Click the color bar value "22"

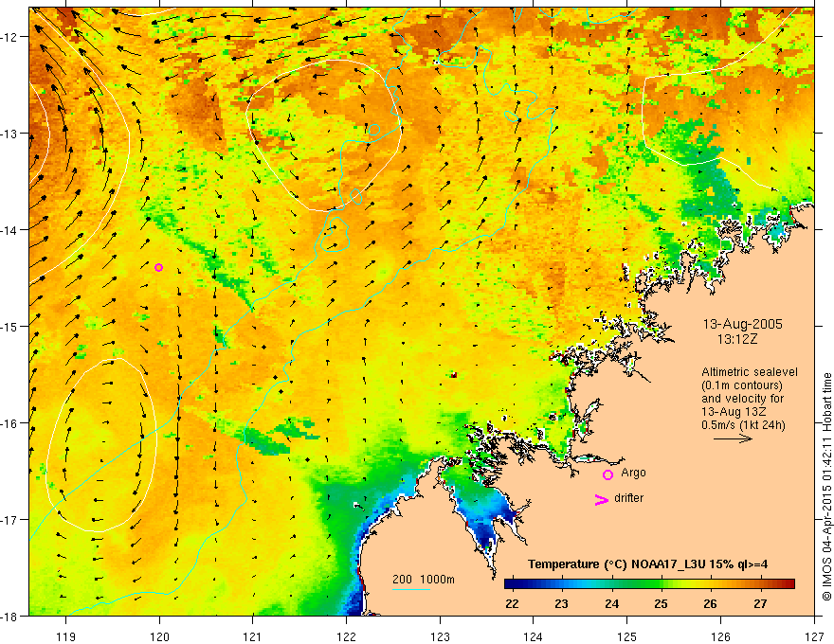click(x=512, y=604)
